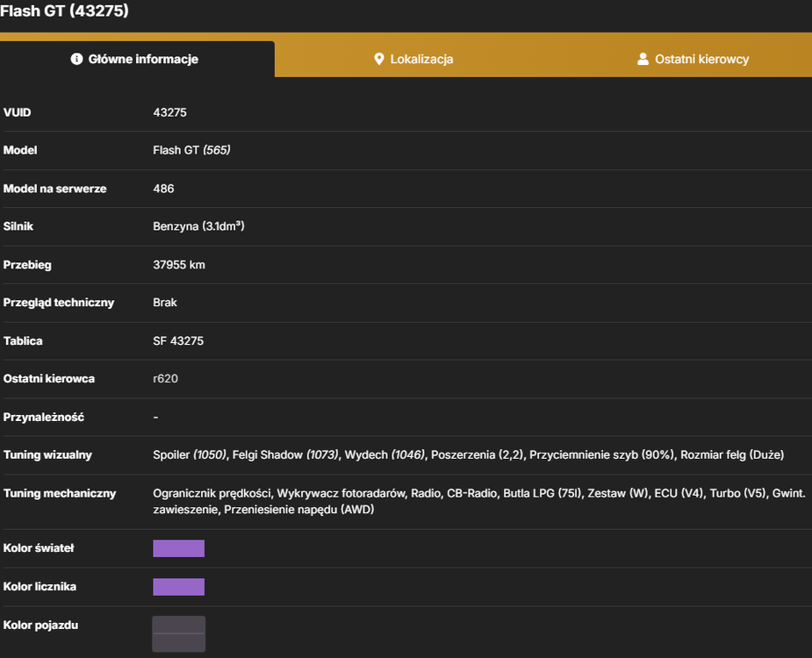812x658 pixels.
Task: Click Butla LPG (75l) text
Action: coord(543,493)
